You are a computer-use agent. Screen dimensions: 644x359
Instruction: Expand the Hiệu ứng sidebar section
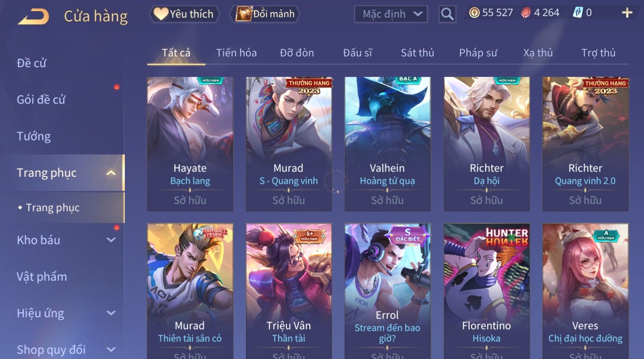111,313
